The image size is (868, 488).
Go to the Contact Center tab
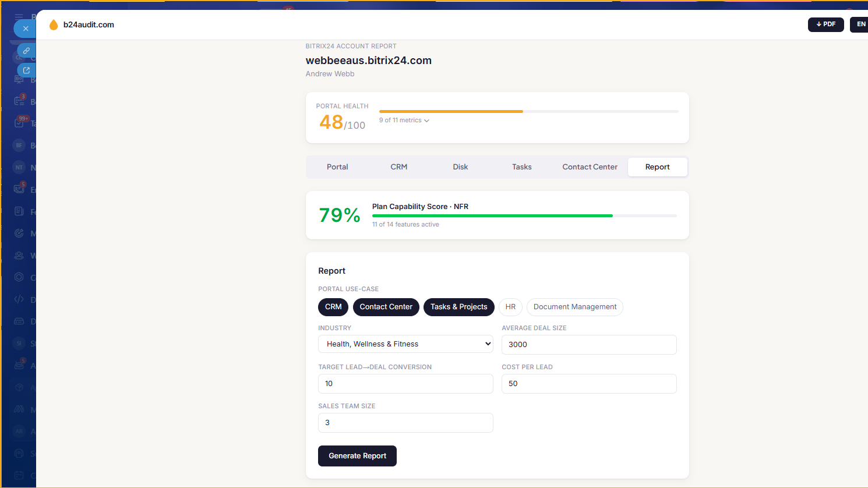[590, 167]
